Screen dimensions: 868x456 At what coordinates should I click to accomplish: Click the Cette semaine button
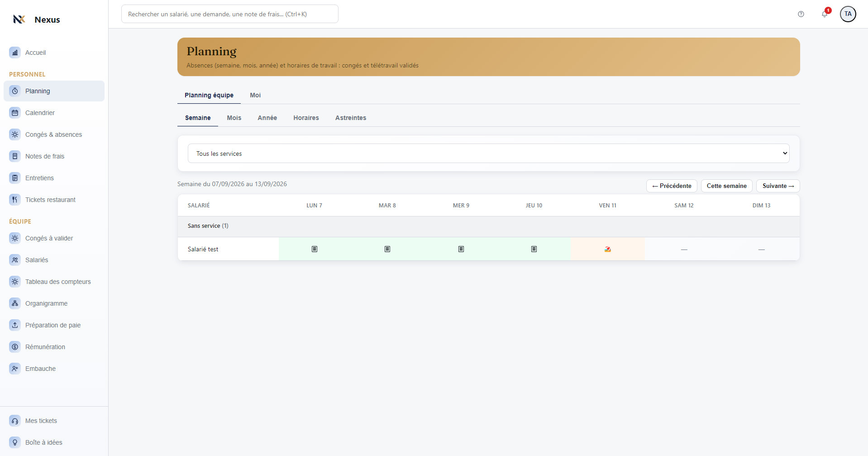click(727, 186)
